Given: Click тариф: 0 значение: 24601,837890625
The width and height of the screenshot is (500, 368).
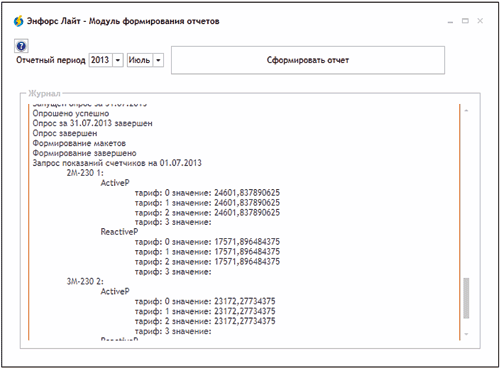Looking at the screenshot, I should 207,193.
